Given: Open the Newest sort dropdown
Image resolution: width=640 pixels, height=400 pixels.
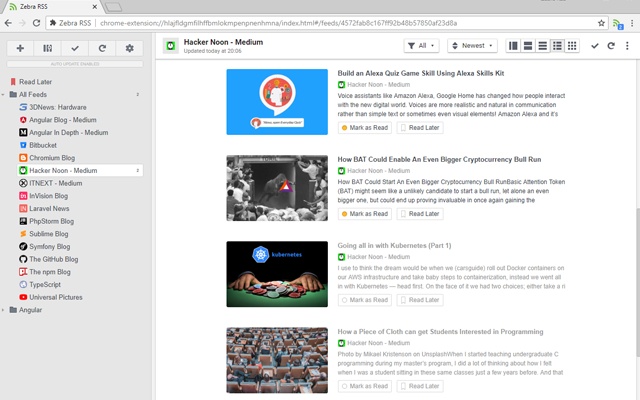Looking at the screenshot, I should 472,46.
